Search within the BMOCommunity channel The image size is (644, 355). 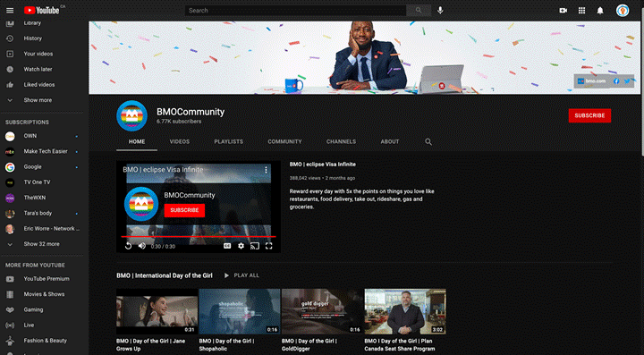click(x=428, y=141)
